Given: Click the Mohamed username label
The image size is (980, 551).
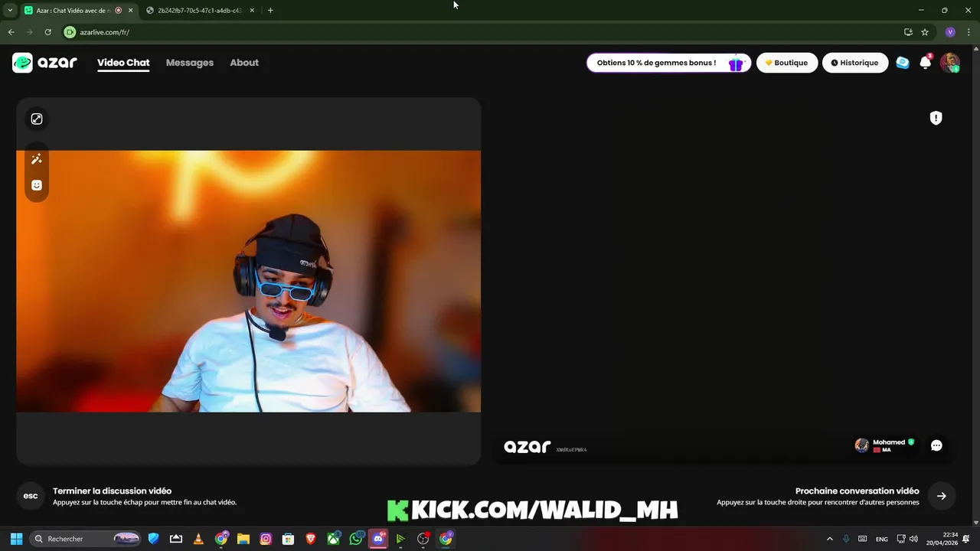Looking at the screenshot, I should pyautogui.click(x=889, y=442).
